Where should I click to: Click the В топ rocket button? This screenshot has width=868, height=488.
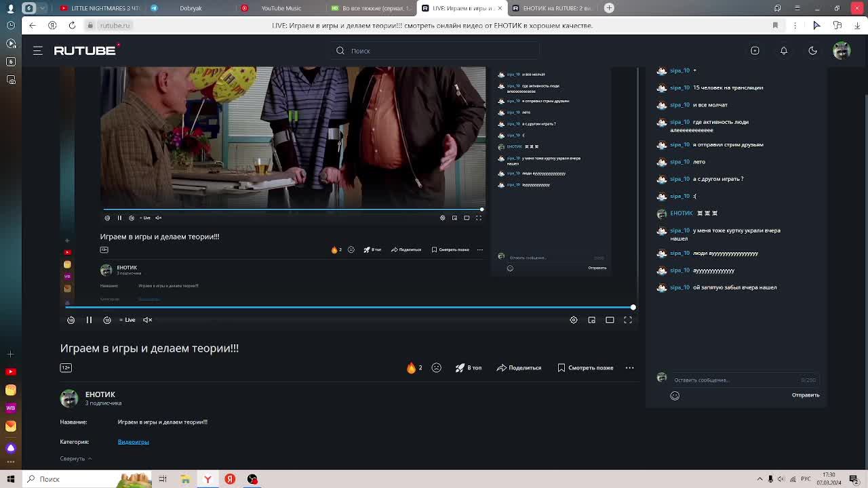coord(469,367)
